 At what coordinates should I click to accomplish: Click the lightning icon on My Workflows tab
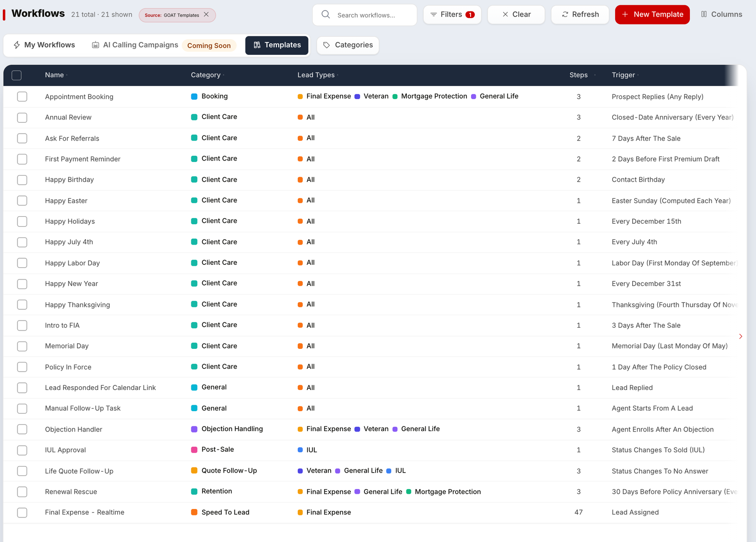pos(17,45)
